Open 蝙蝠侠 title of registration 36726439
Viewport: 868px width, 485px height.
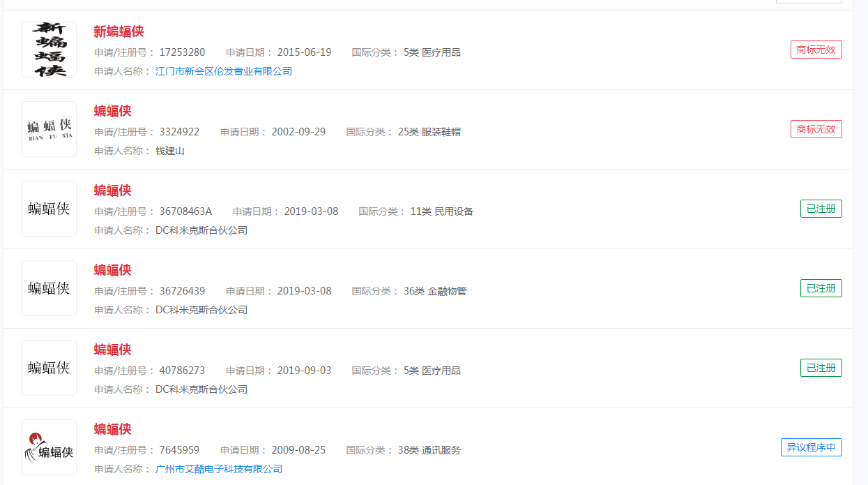(x=112, y=270)
